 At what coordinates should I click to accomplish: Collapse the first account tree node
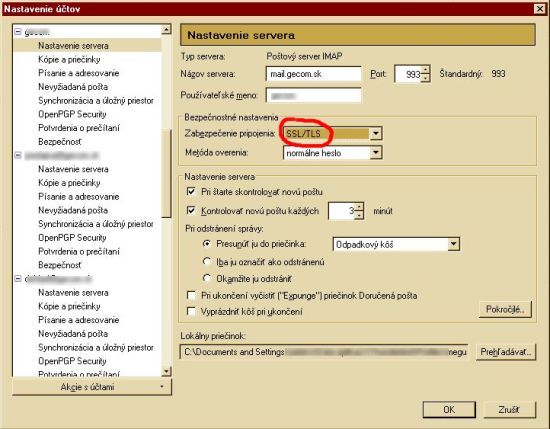(x=18, y=32)
